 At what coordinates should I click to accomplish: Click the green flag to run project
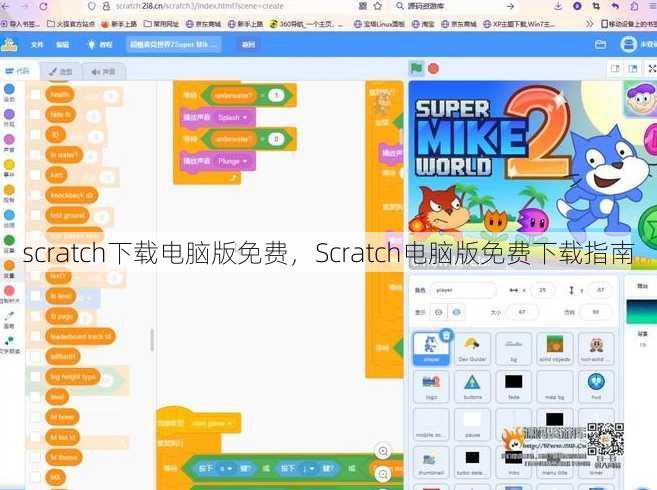(x=416, y=68)
